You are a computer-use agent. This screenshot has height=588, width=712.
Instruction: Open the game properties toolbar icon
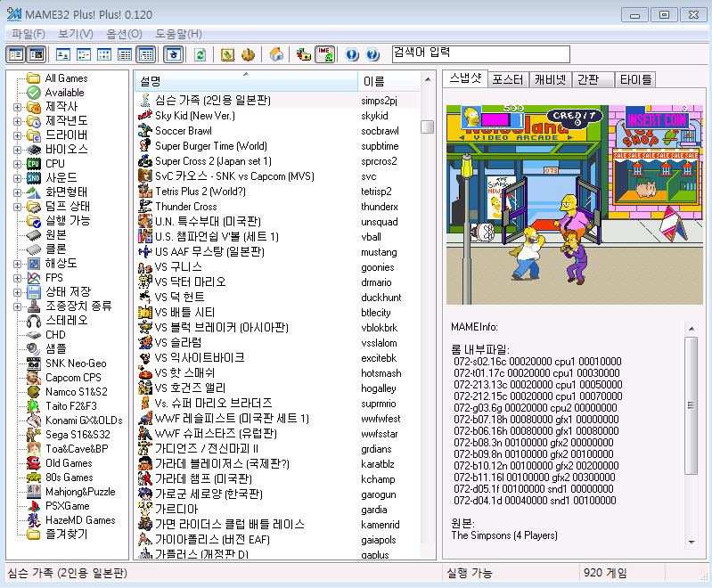227,55
